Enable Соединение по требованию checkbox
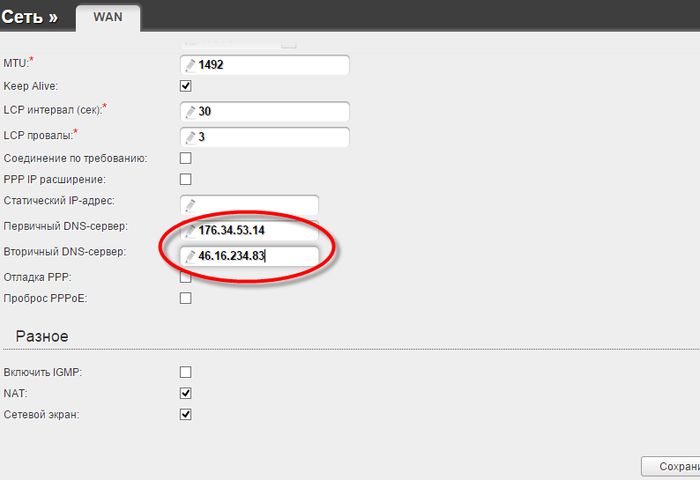 pos(185,158)
